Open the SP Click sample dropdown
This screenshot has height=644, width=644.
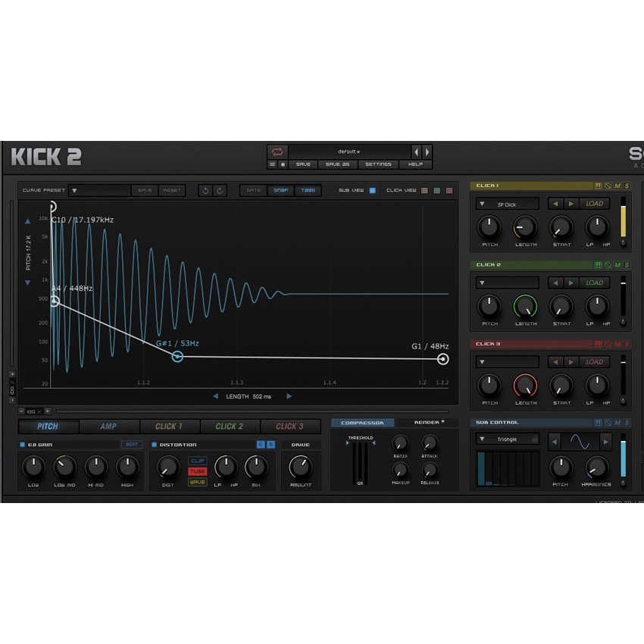[x=508, y=203]
